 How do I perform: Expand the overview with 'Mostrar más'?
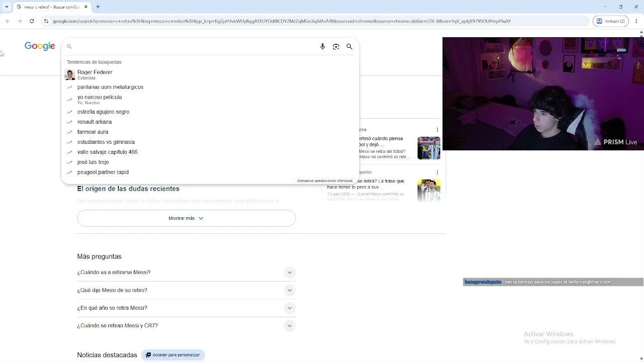186,218
